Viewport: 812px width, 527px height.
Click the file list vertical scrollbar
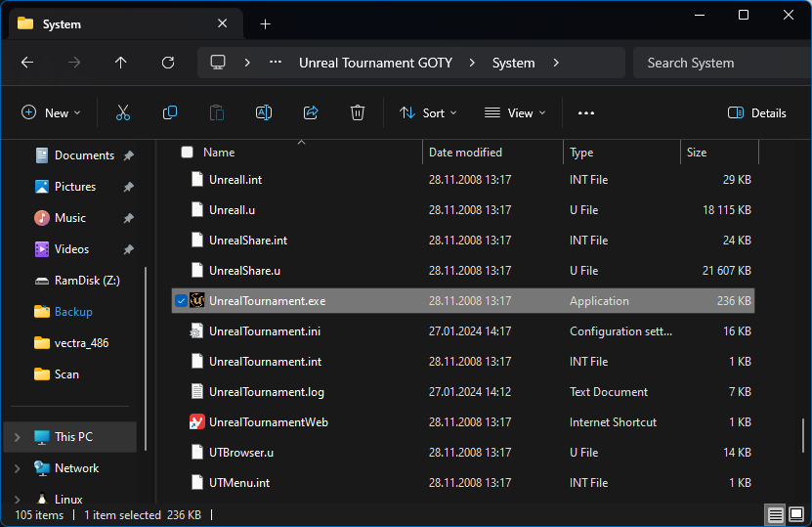[803, 433]
